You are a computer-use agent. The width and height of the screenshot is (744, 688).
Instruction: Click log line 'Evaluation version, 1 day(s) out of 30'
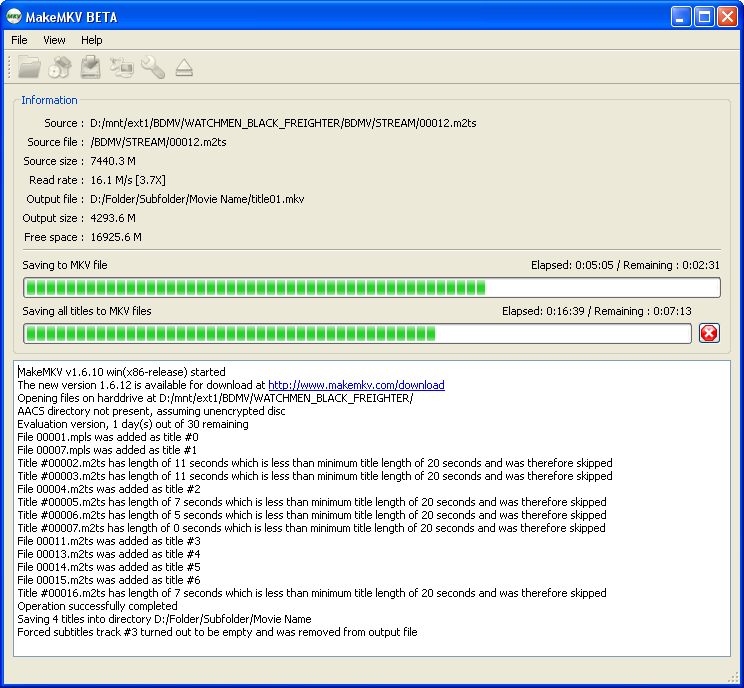coord(133,424)
